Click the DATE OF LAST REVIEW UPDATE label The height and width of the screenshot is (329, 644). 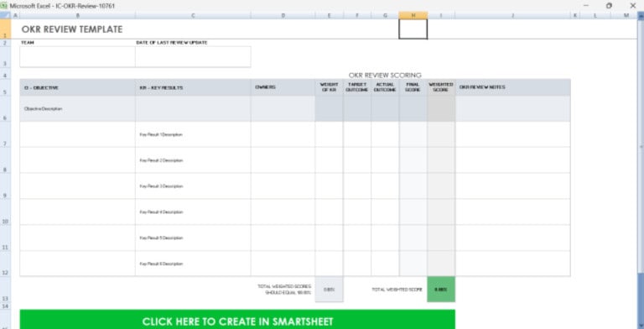click(172, 42)
